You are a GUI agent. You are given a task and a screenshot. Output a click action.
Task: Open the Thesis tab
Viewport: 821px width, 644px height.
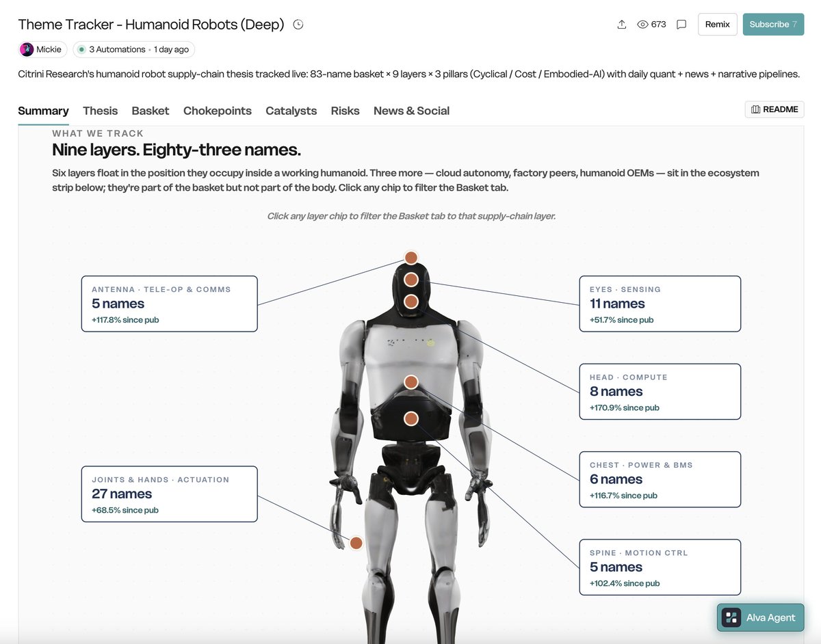click(100, 111)
